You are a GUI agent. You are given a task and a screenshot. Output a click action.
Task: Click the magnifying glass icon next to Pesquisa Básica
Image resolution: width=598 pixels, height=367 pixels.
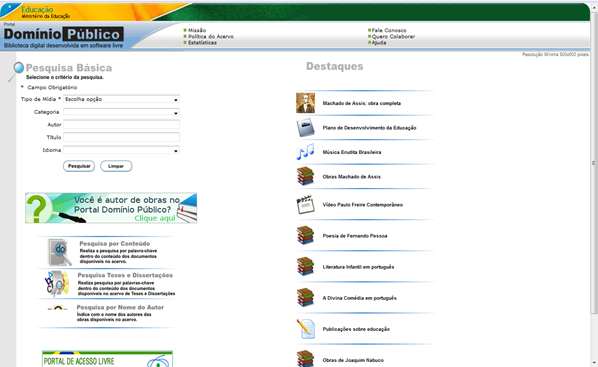16,71
